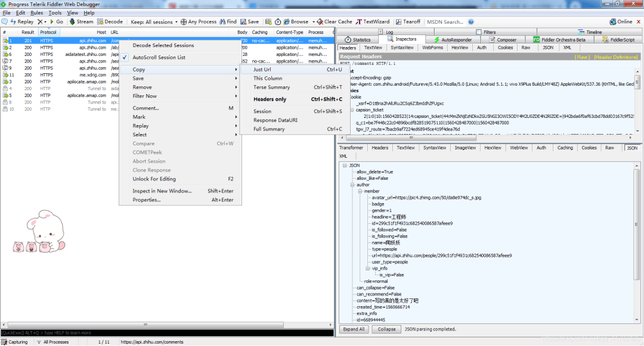Click Unlock For Editing menu item
The width and height of the screenshot is (644, 346).
pyautogui.click(x=180, y=179)
